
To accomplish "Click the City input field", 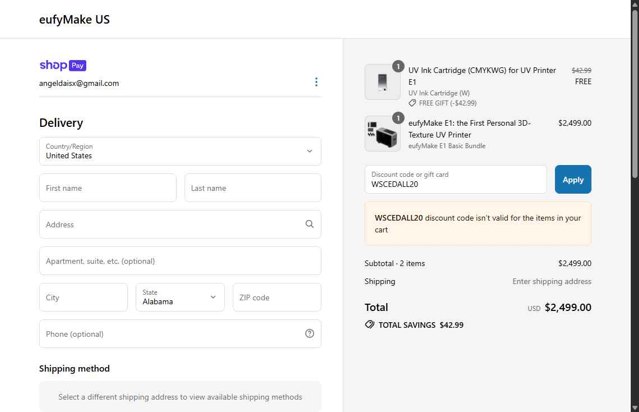I will (x=84, y=297).
